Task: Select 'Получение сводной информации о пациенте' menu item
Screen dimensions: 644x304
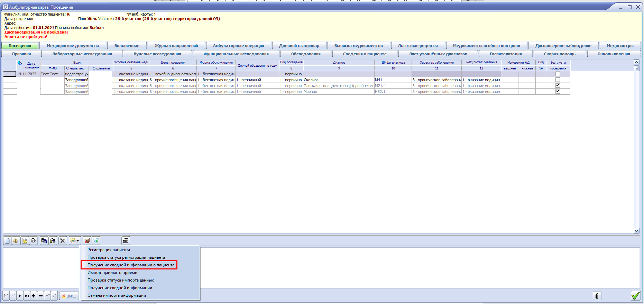Action: click(131, 265)
